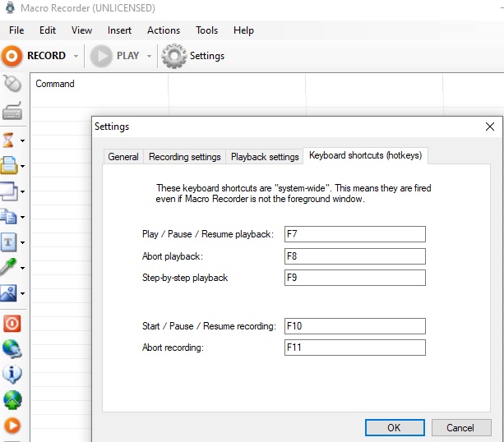Viewport: 504px width, 442px height.
Task: Click the clipboard paste icon in sidebar
Action: [9, 166]
